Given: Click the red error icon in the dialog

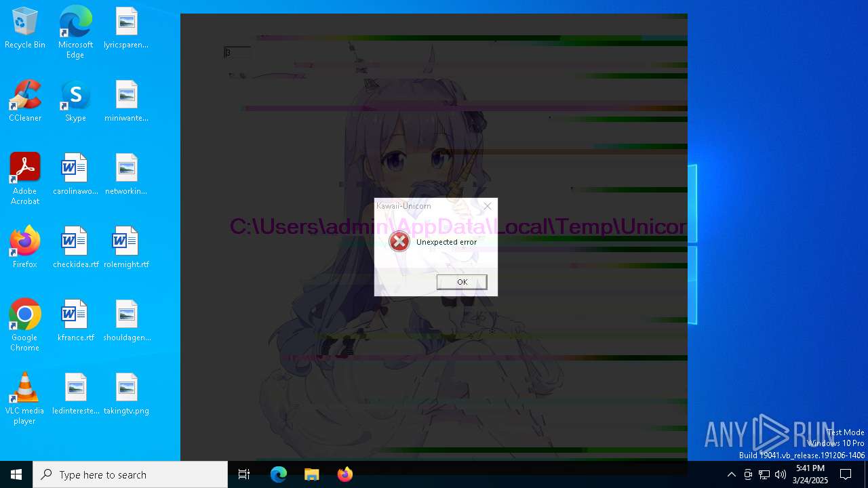Looking at the screenshot, I should click(x=399, y=241).
